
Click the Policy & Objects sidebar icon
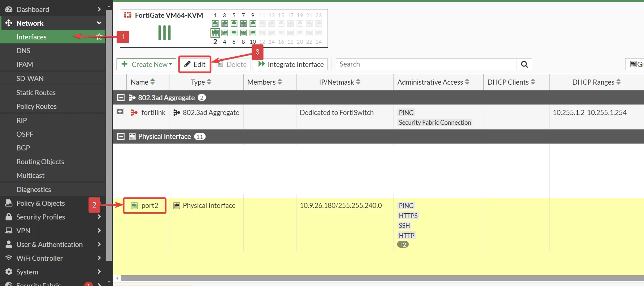click(9, 203)
